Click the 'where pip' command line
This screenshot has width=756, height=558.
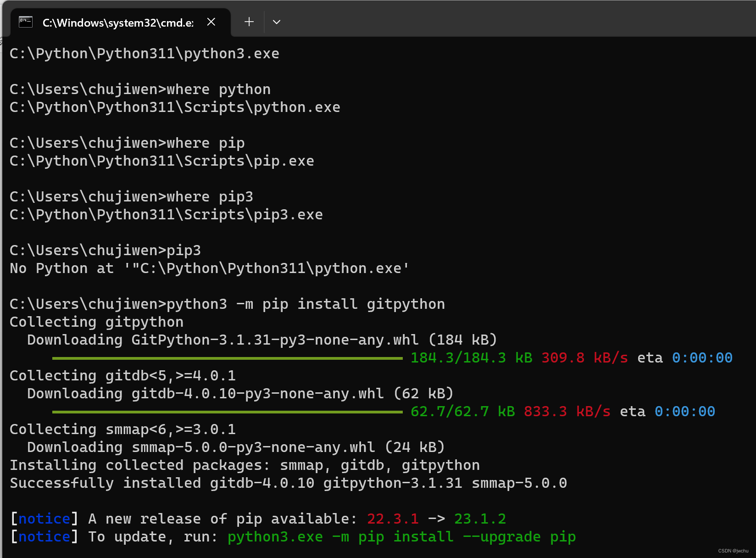coord(127,143)
